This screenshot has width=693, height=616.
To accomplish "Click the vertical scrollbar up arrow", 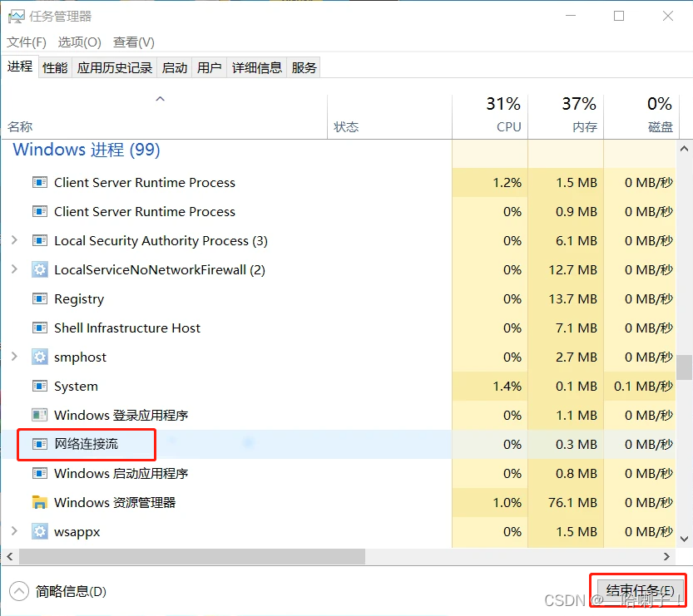I will (684, 149).
